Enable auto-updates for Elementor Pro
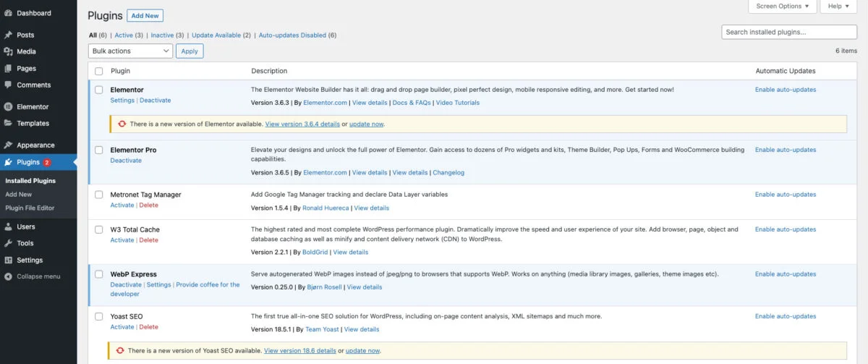868x364 pixels. point(786,150)
